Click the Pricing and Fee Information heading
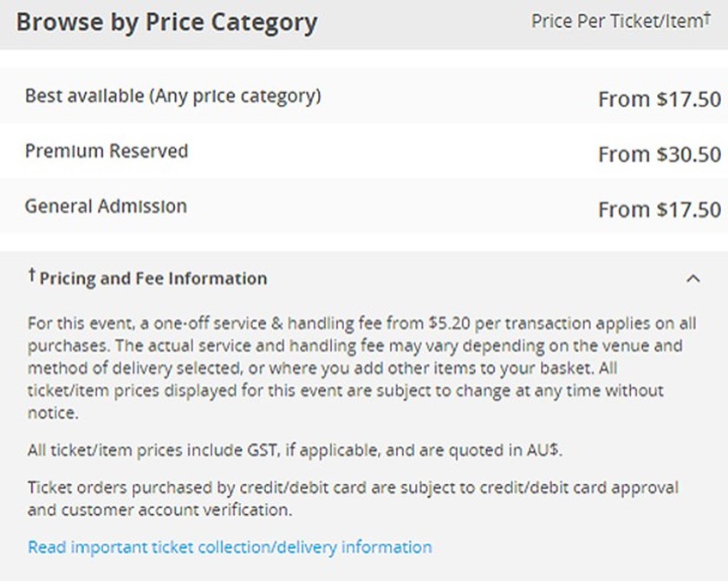Viewport: 728px width, 581px height. pos(153,278)
